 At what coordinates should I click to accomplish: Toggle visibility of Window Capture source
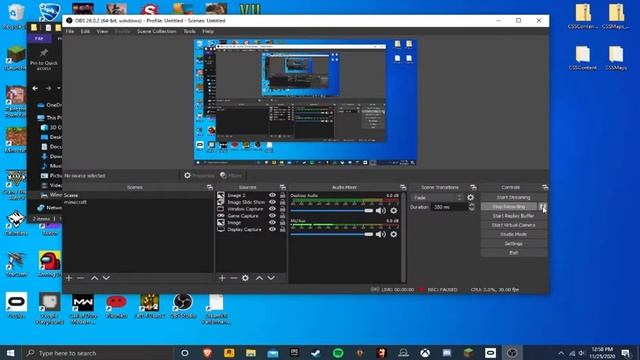pos(272,209)
